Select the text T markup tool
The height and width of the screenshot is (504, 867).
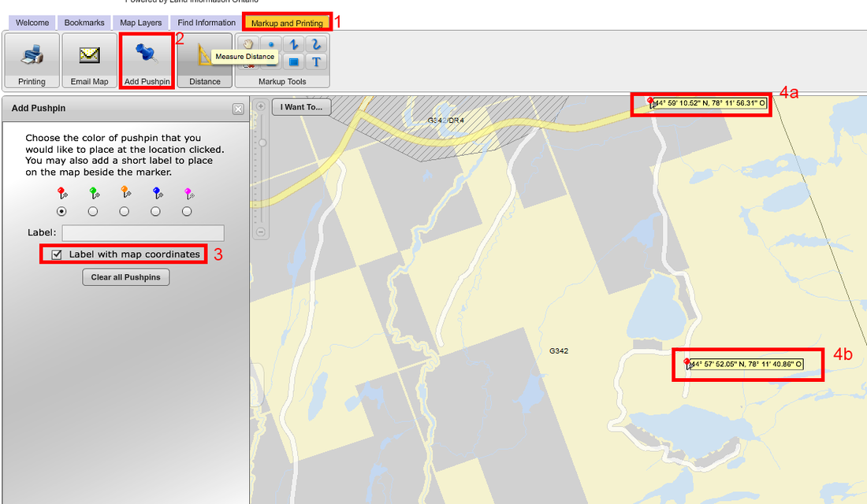click(x=316, y=62)
